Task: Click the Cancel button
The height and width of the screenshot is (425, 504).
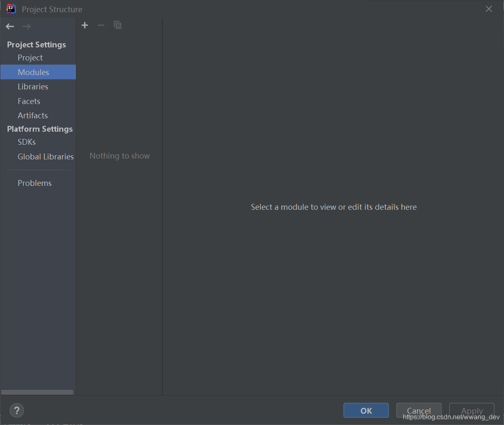Action: [419, 411]
